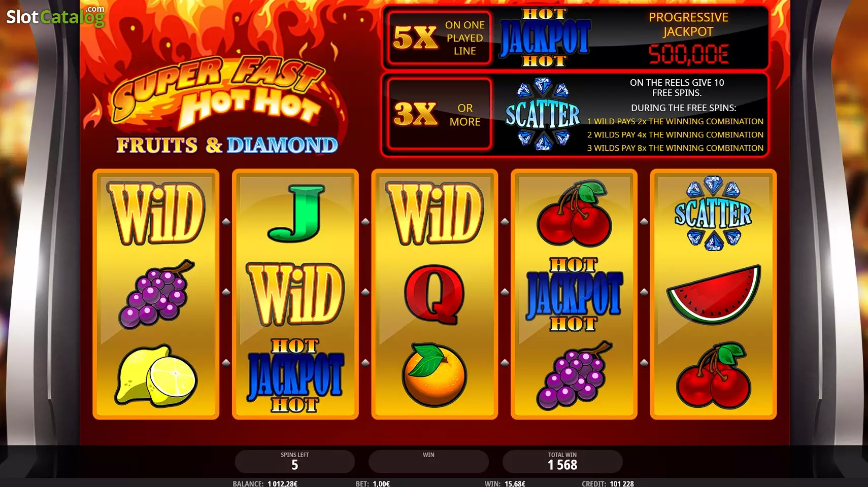Click the Wild symbol on second reel middle
This screenshot has width=868, height=487.
pyautogui.click(x=295, y=294)
